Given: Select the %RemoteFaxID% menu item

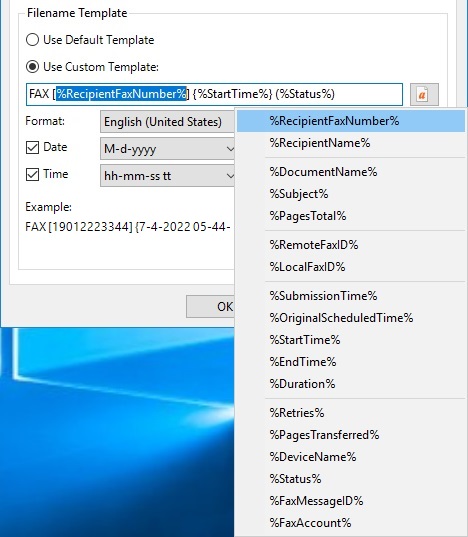Looking at the screenshot, I should pos(351,245).
